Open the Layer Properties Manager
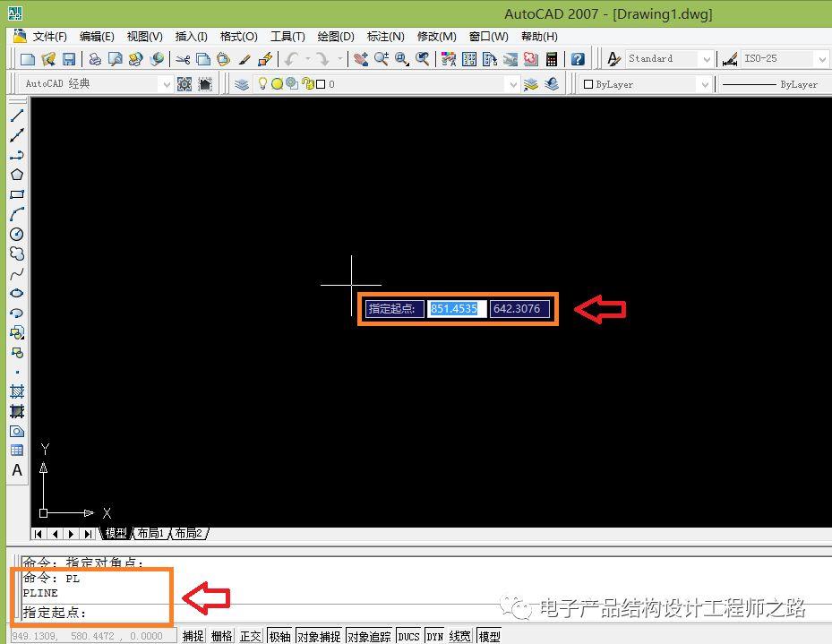The width and height of the screenshot is (832, 644). point(242,84)
